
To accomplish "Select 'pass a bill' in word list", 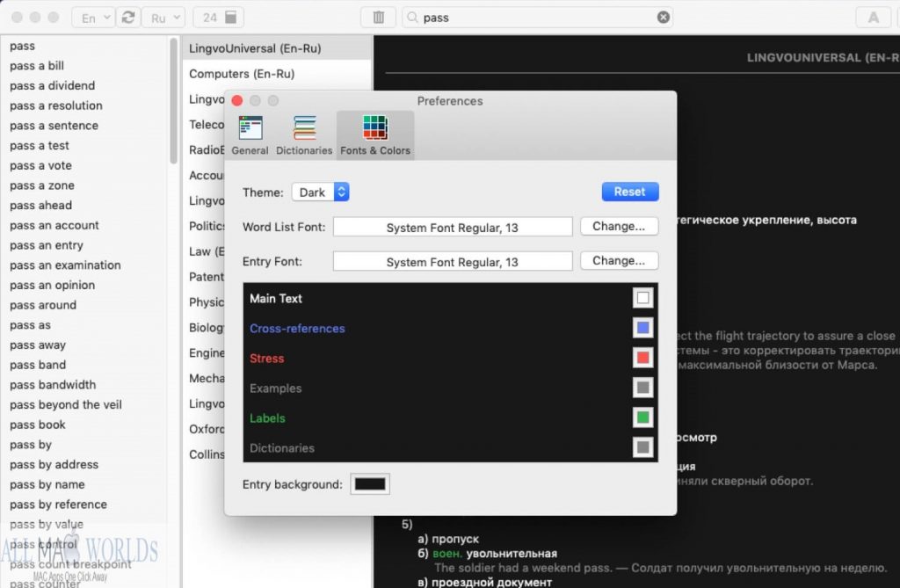I will pos(37,65).
